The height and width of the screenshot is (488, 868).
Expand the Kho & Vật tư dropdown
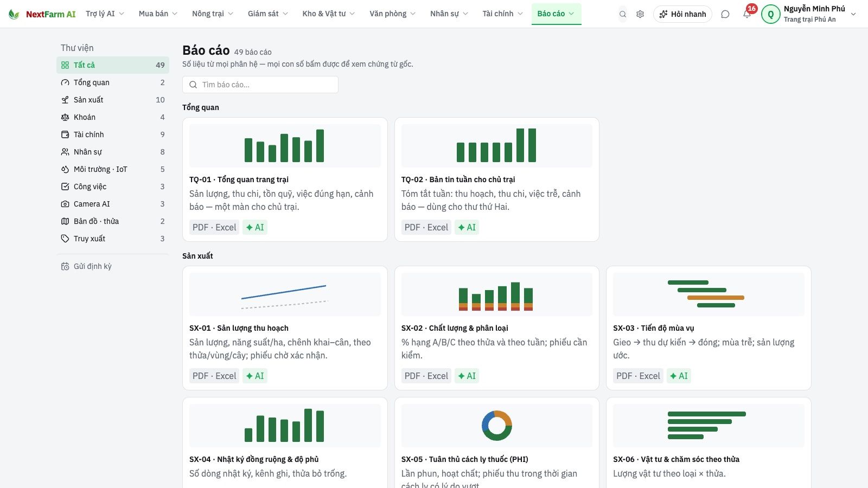pyautogui.click(x=329, y=14)
